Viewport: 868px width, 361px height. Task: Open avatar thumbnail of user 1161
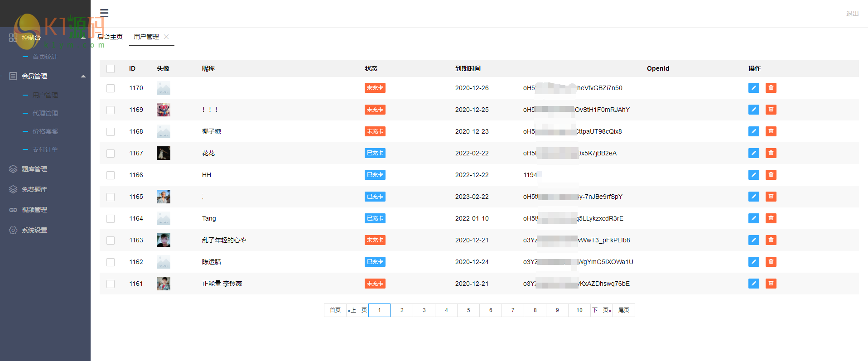pyautogui.click(x=164, y=284)
